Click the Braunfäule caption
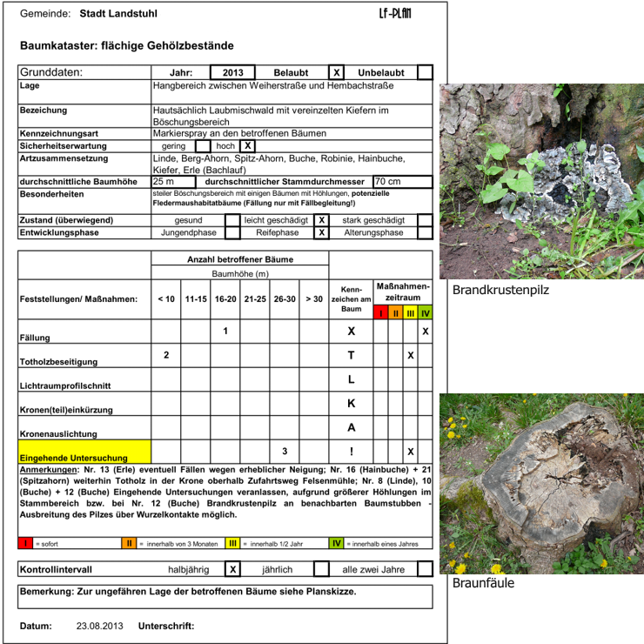This screenshot has height=644, width=644. (483, 583)
